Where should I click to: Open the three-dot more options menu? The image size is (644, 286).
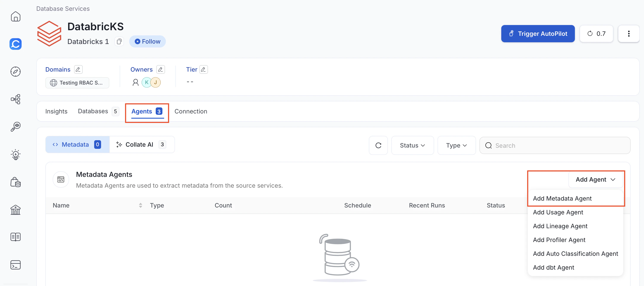click(628, 34)
